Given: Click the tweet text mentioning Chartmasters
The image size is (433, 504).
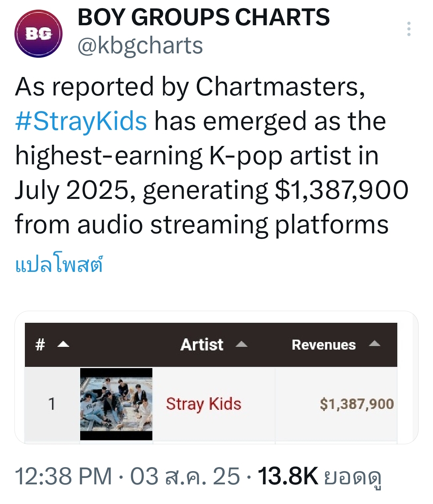Looking at the screenshot, I should (x=212, y=155).
